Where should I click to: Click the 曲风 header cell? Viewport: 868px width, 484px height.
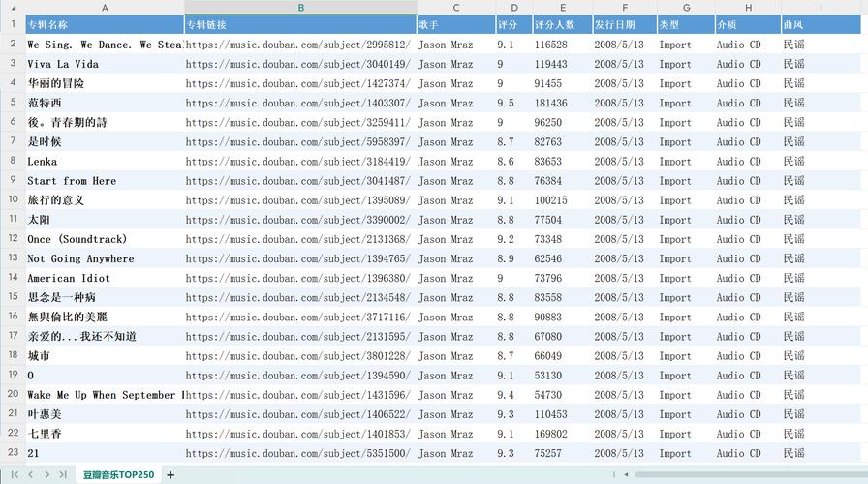[821, 25]
